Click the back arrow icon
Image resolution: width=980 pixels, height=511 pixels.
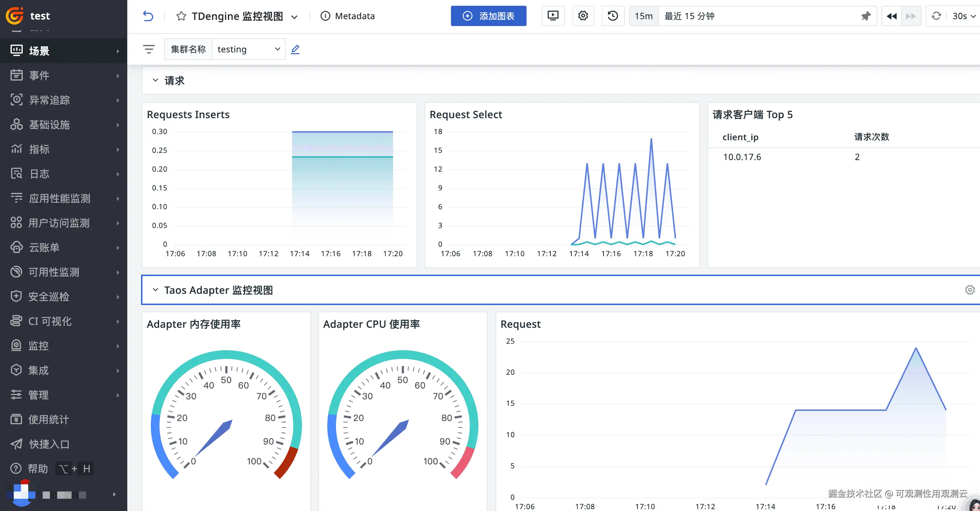[x=148, y=16]
